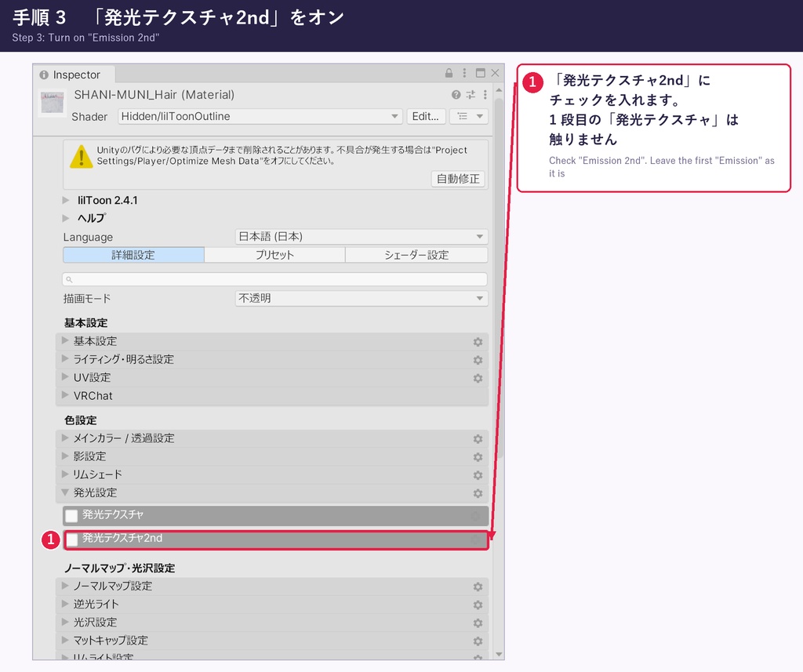Open gear menu for UV設定
Image resolution: width=803 pixels, height=672 pixels.
pyautogui.click(x=478, y=378)
